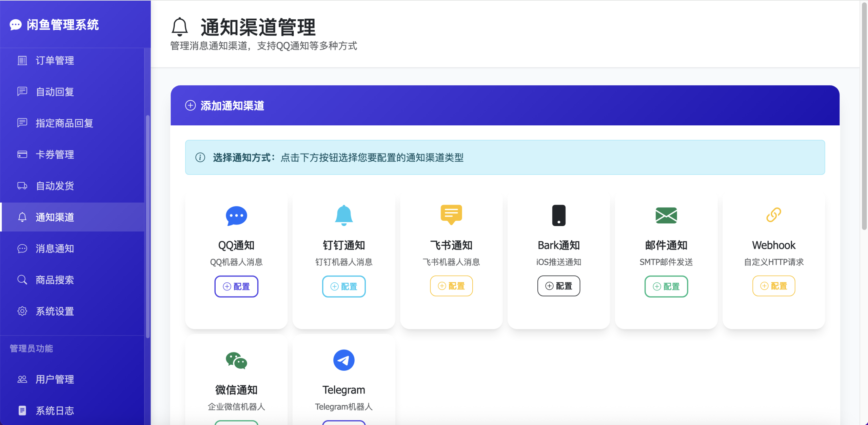Screen dimensions: 868x425
Task: Configure the Webhook channel
Action: pos(774,286)
